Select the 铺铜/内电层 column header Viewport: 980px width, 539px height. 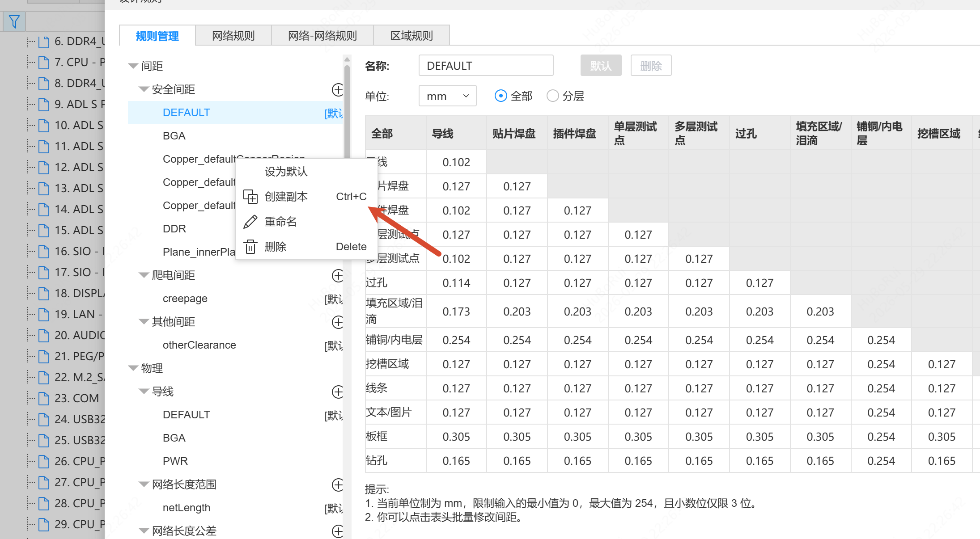tap(881, 133)
